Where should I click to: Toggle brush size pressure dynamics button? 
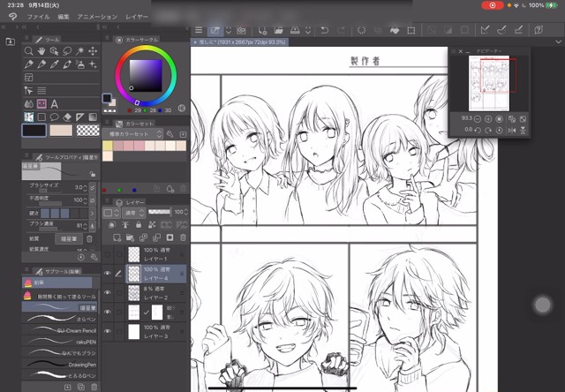click(92, 187)
